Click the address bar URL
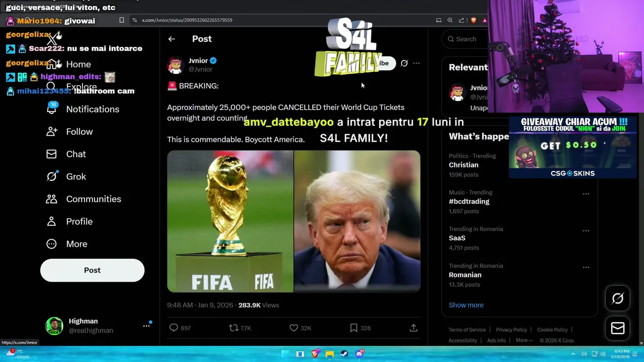The width and height of the screenshot is (644, 362). (187, 20)
